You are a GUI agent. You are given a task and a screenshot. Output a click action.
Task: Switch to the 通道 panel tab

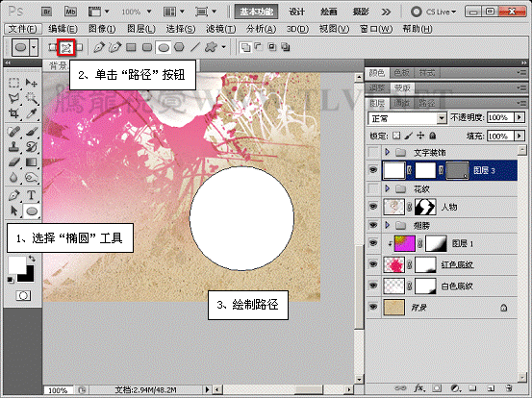coord(401,103)
